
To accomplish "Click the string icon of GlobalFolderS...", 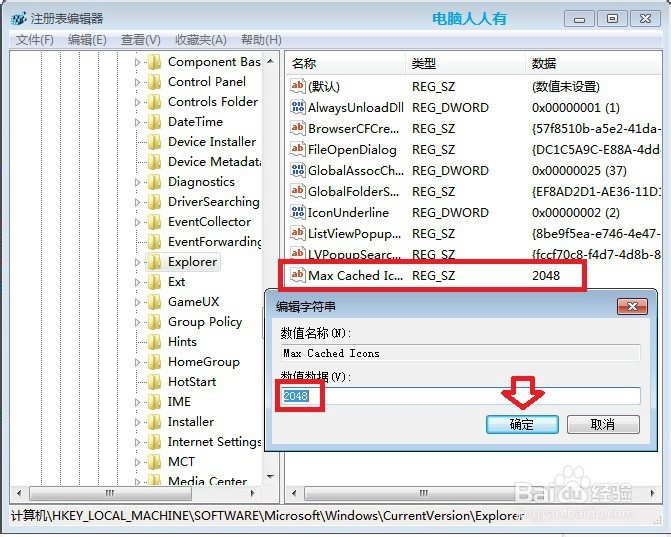I will coord(297,191).
